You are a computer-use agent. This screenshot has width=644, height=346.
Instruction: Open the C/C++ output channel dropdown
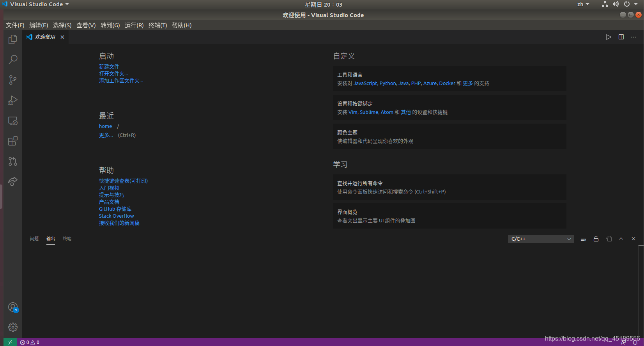[541, 239]
